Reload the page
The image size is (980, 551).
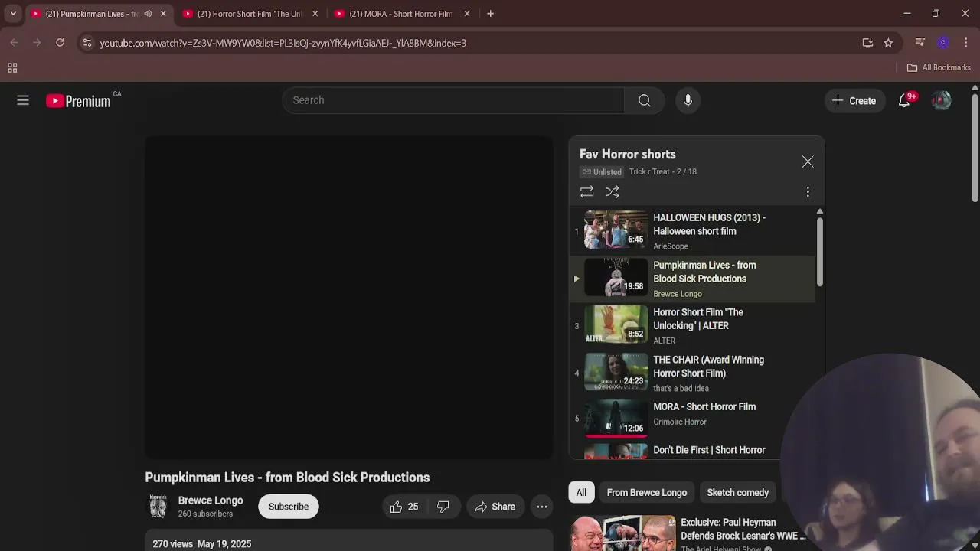coord(60,43)
